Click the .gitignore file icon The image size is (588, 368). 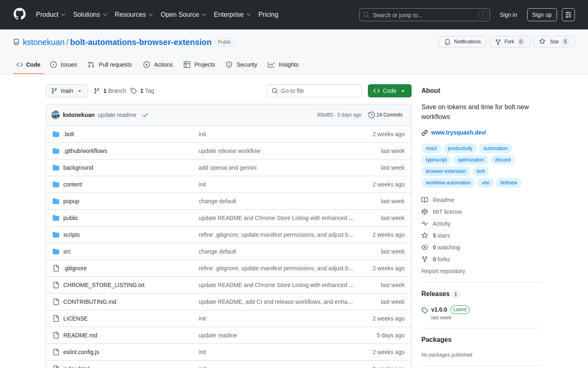(x=56, y=268)
